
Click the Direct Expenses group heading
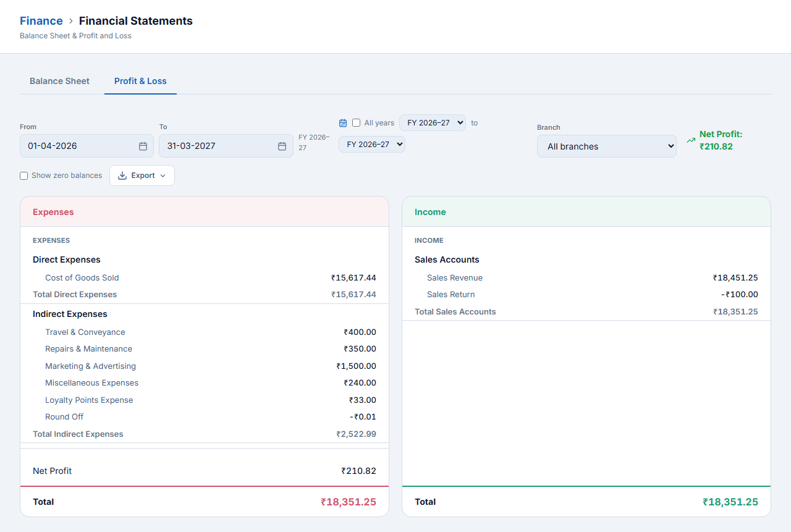click(67, 260)
